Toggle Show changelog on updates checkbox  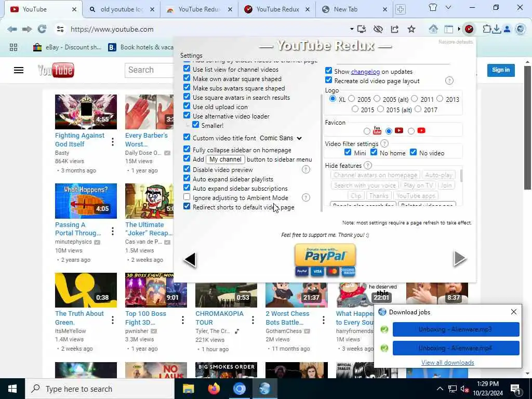(328, 71)
